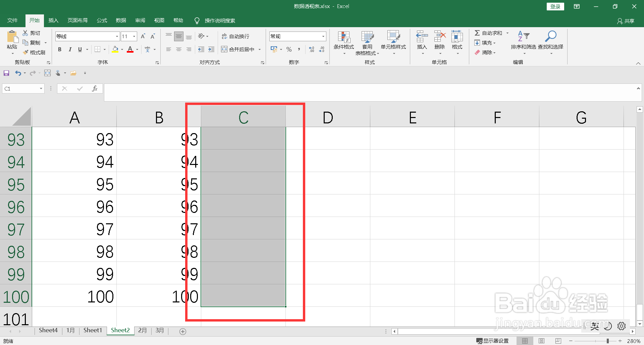Switch to Sheet1 worksheet tab

coord(93,330)
